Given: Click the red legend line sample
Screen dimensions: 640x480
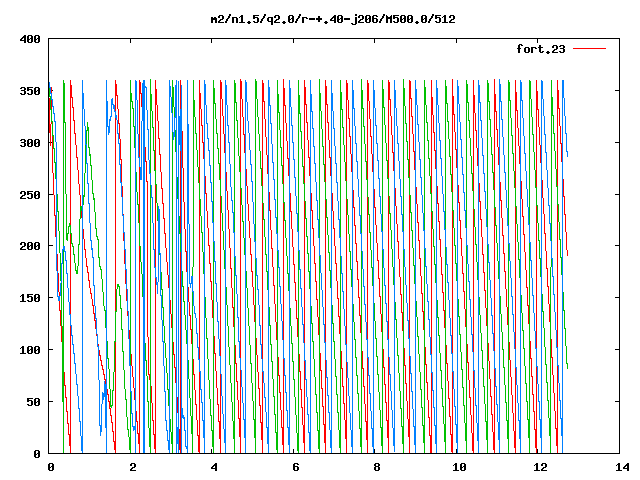Looking at the screenshot, I should (x=589, y=49).
